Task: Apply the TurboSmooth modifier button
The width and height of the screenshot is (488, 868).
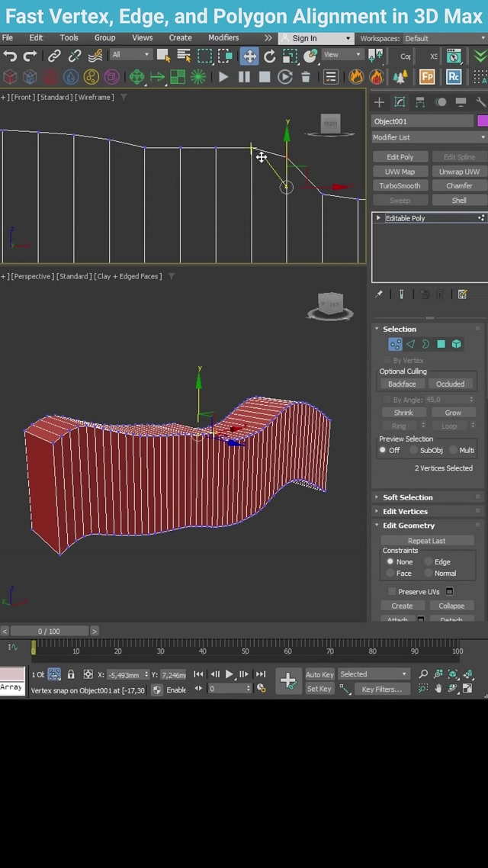Action: click(x=400, y=186)
